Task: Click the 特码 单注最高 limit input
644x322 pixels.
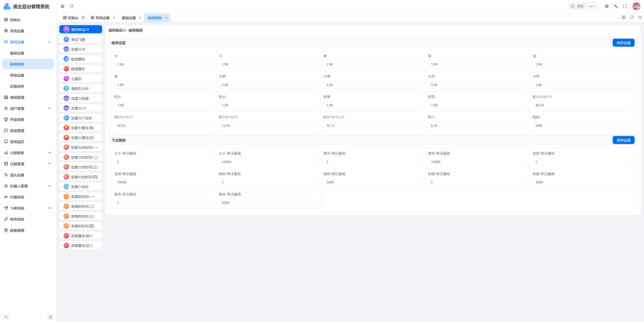Action: coord(373,182)
